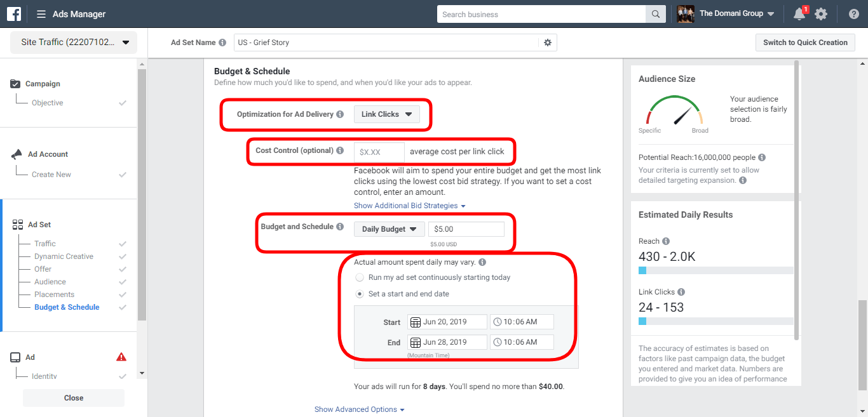Open the Daily Budget dropdown

coord(389,229)
